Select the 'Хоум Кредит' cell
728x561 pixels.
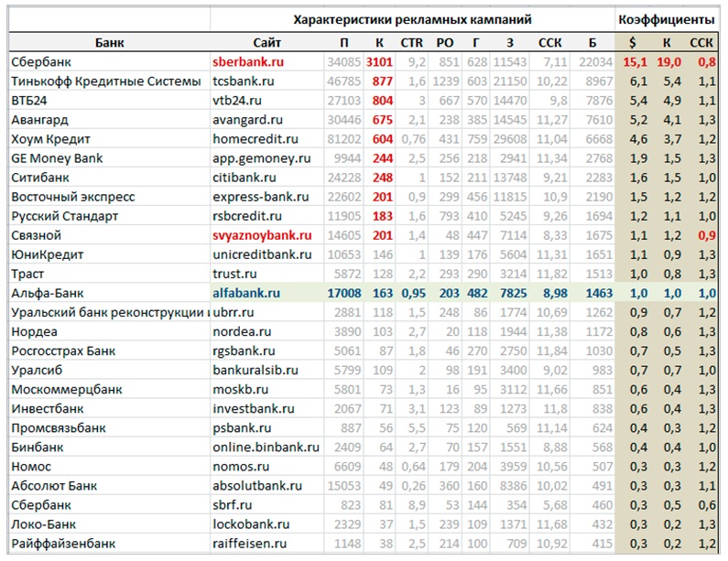point(110,139)
